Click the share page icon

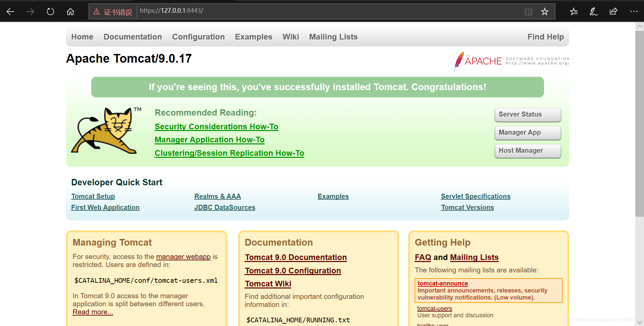(613, 12)
